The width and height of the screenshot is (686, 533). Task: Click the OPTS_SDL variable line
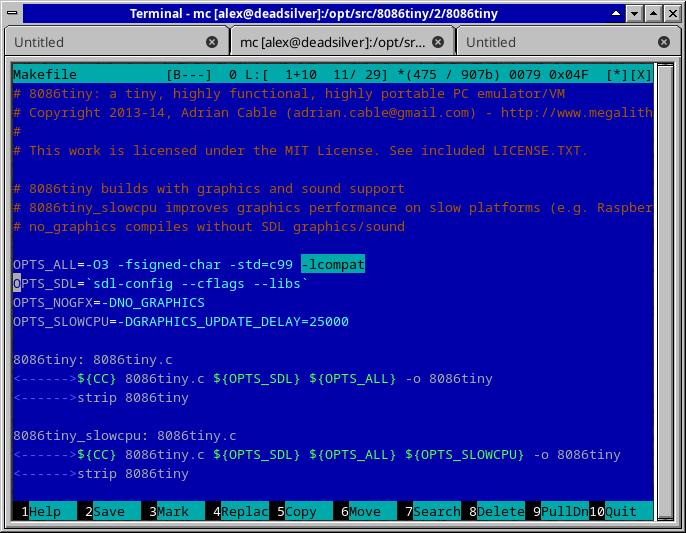point(160,284)
